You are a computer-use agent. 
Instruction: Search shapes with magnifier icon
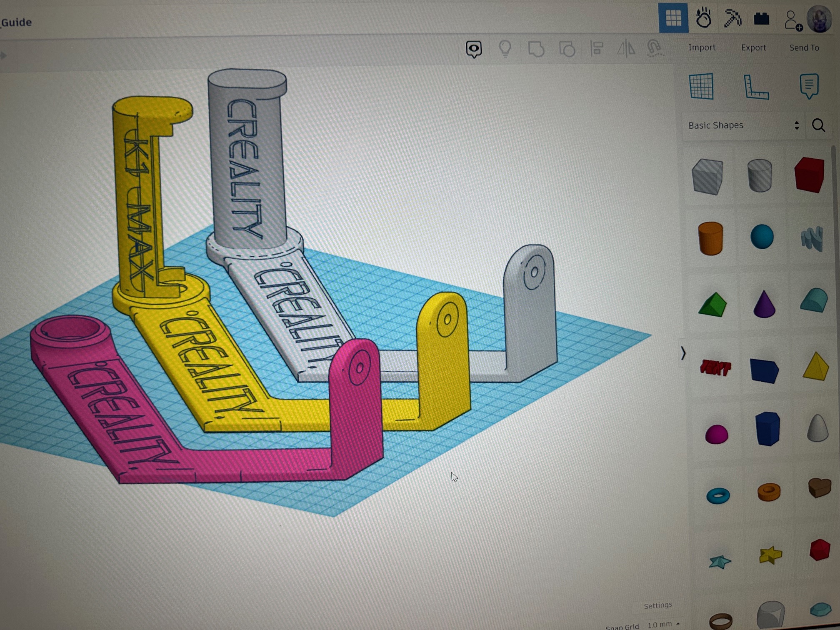coord(818,125)
